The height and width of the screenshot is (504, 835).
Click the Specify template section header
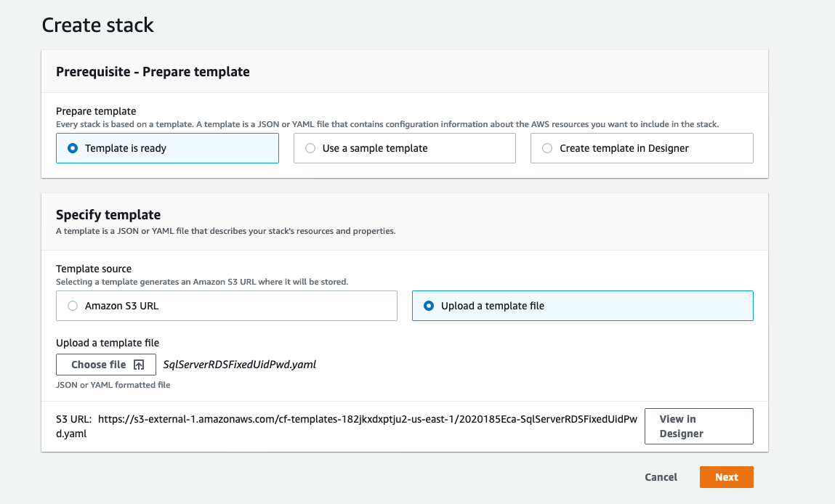109,215
